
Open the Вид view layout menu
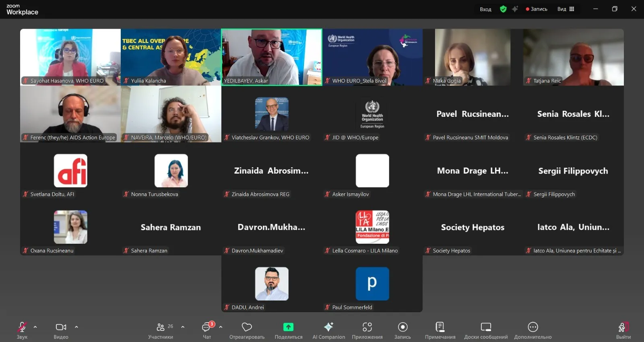pyautogui.click(x=566, y=9)
